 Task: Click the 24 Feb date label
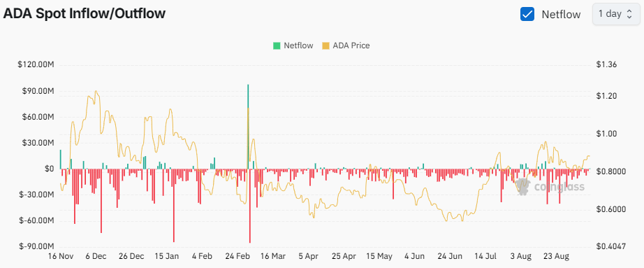[x=237, y=257]
